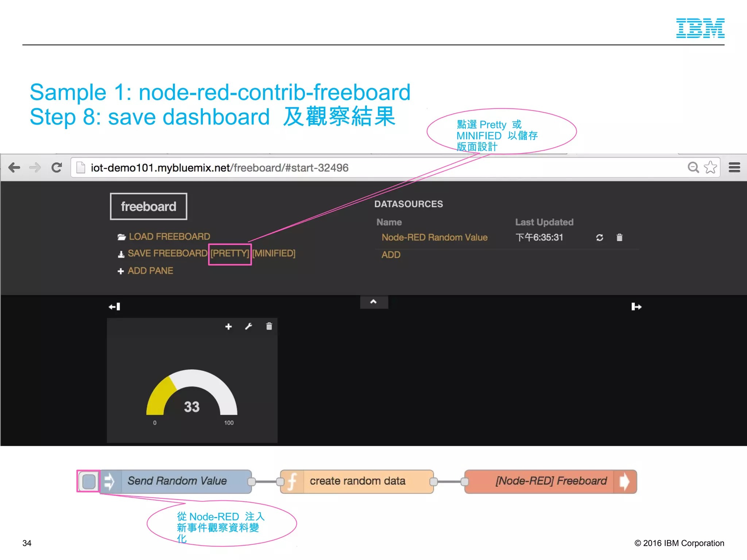Click the input port of create random data

coord(280,482)
